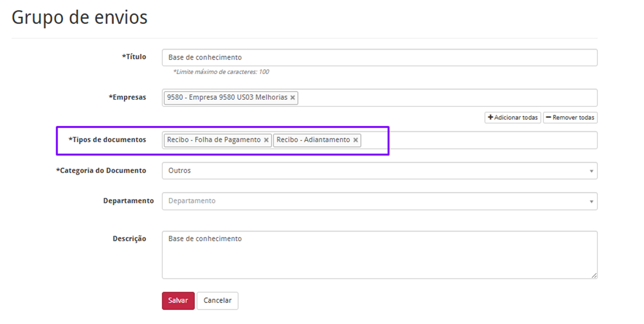Click the *Título field label

click(134, 57)
